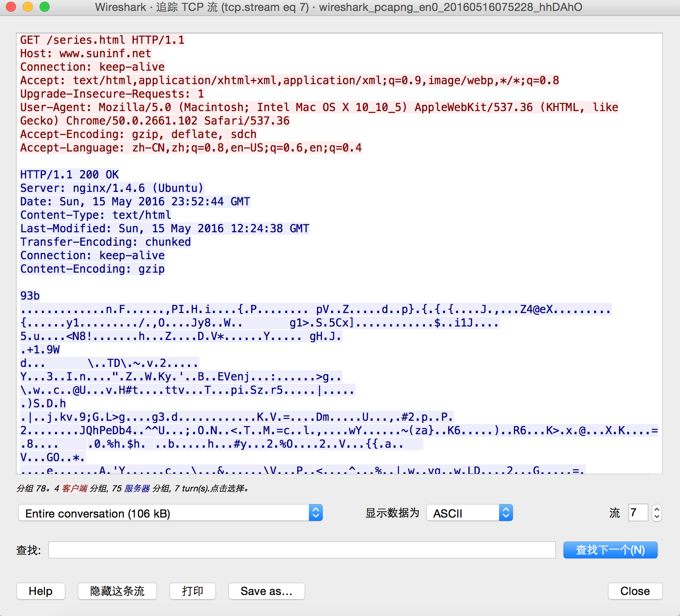Open the ASCII display format dropdown

(470, 513)
